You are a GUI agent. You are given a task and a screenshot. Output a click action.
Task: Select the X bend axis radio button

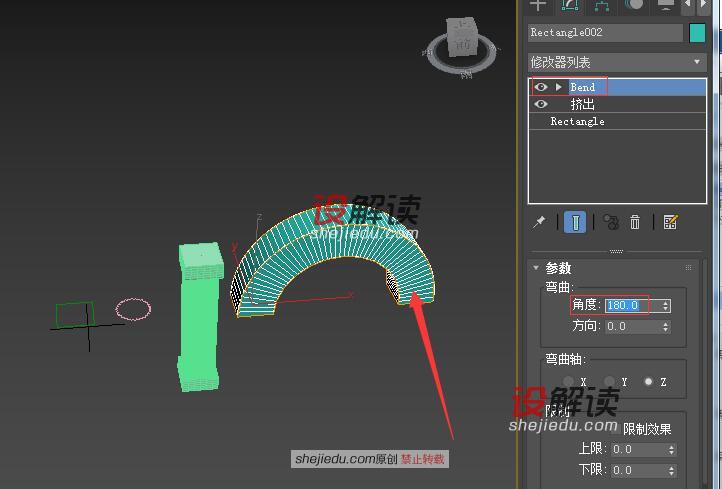[569, 382]
